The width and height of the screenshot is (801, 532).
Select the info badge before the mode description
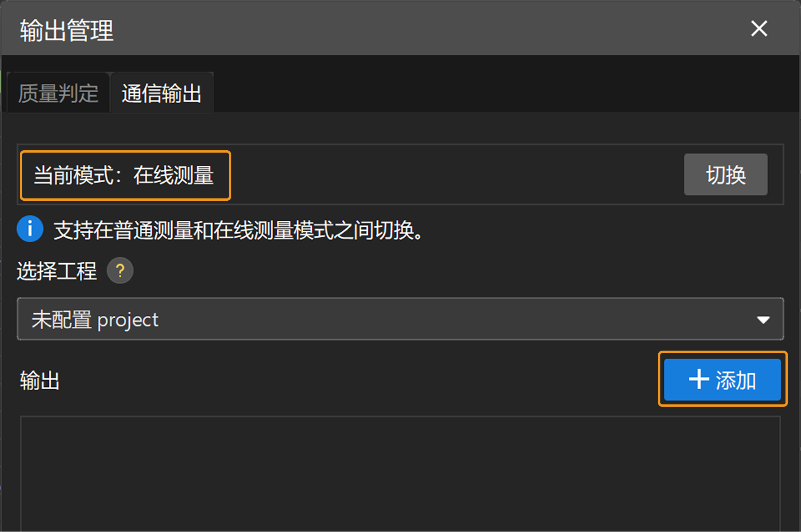click(30, 229)
